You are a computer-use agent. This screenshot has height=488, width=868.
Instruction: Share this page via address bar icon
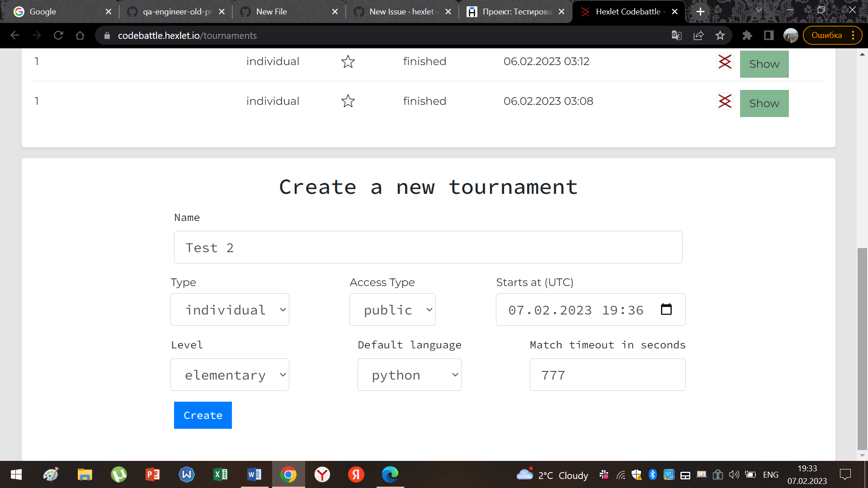(x=698, y=35)
